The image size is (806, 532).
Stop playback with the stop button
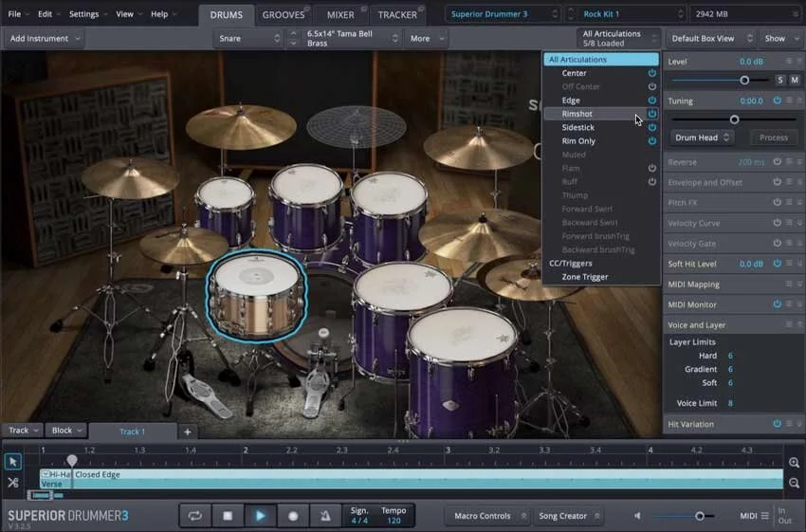pyautogui.click(x=228, y=516)
